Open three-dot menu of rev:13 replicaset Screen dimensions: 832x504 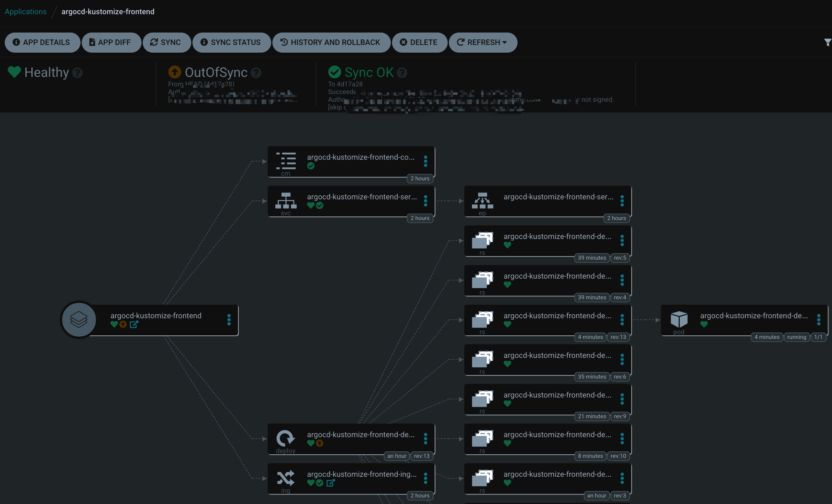pyautogui.click(x=622, y=319)
